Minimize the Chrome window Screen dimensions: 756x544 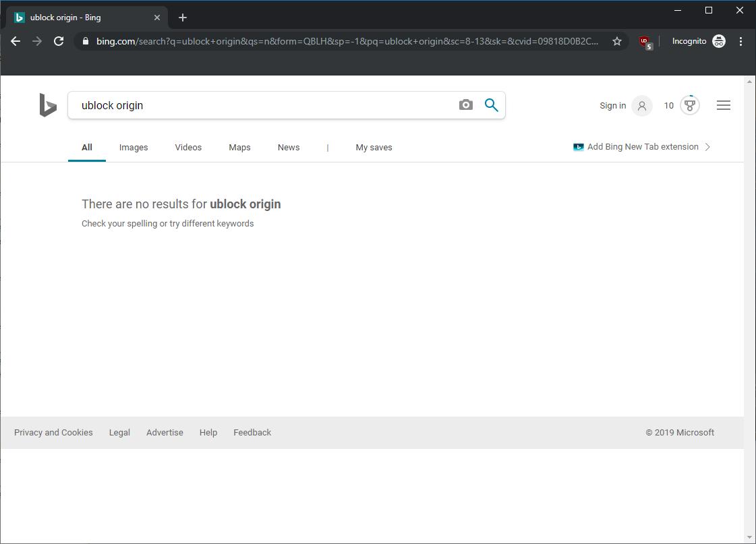[x=677, y=10]
